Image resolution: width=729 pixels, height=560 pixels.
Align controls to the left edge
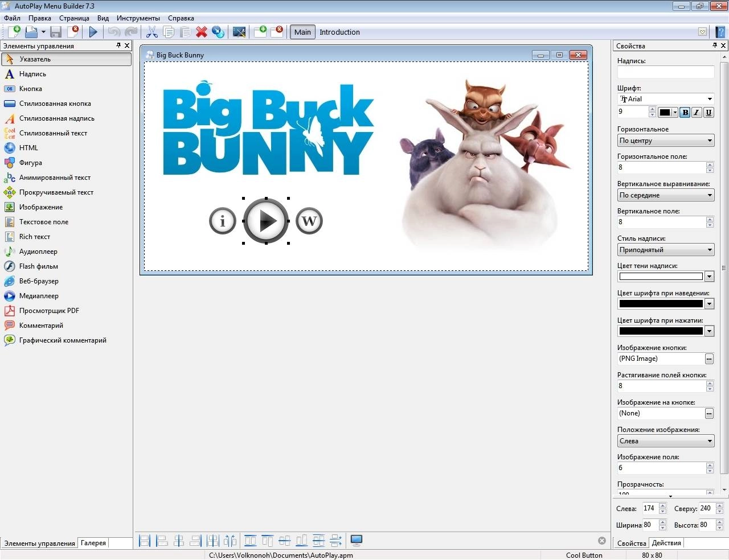point(162,541)
